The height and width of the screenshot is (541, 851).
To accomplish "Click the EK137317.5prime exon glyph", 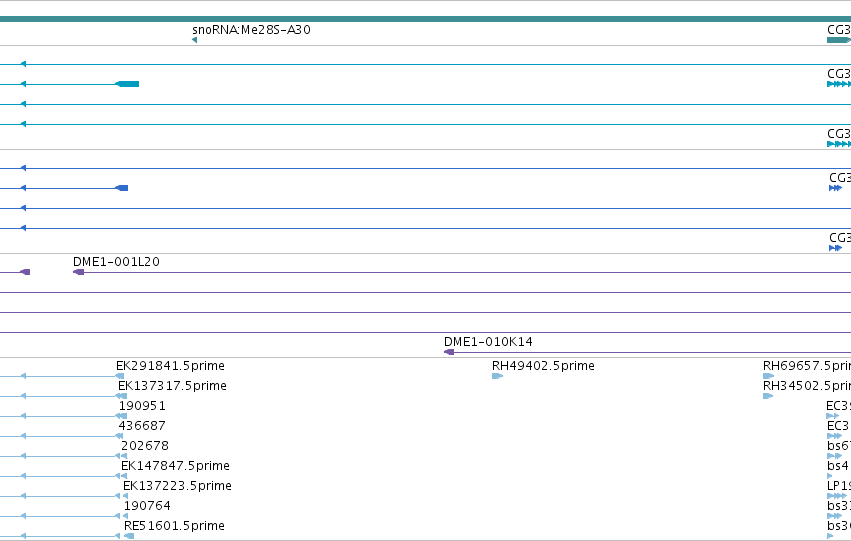I will (x=122, y=396).
